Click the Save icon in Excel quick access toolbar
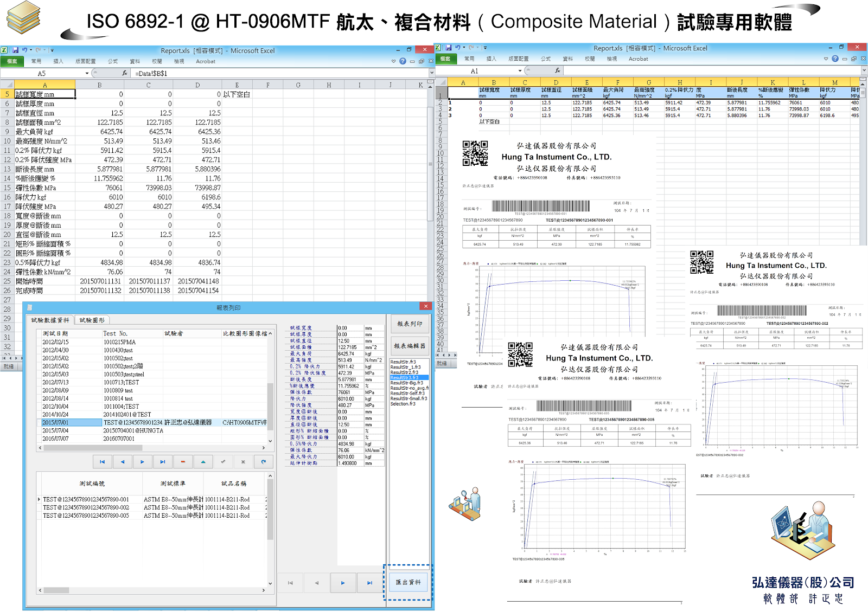 click(x=16, y=50)
